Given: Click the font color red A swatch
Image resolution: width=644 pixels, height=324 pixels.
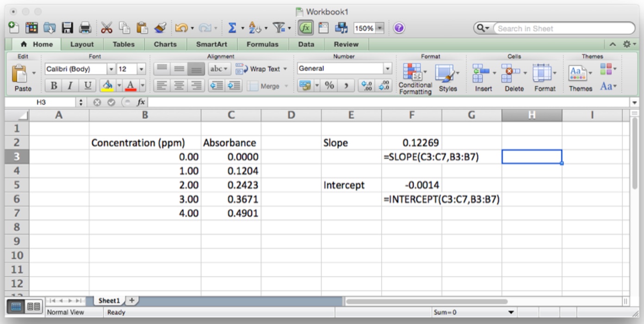Looking at the screenshot, I should 130,86.
